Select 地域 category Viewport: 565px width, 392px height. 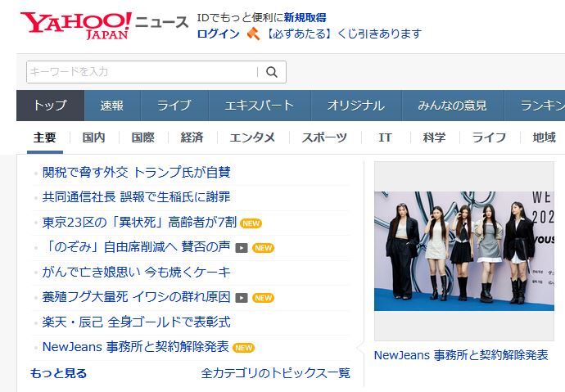pyautogui.click(x=544, y=137)
